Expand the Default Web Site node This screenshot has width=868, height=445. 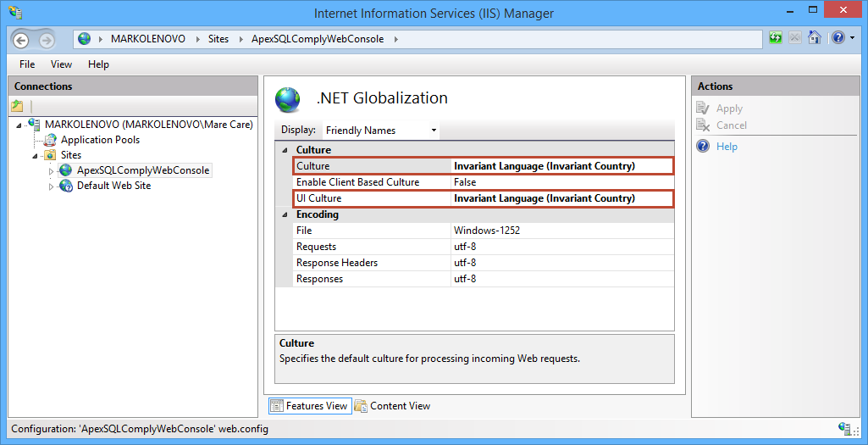[51, 186]
